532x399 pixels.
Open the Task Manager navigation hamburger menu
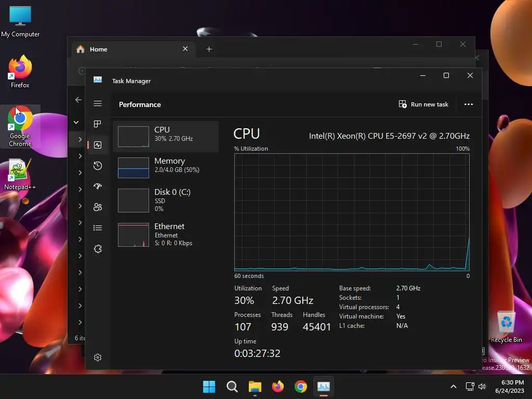[x=98, y=103]
